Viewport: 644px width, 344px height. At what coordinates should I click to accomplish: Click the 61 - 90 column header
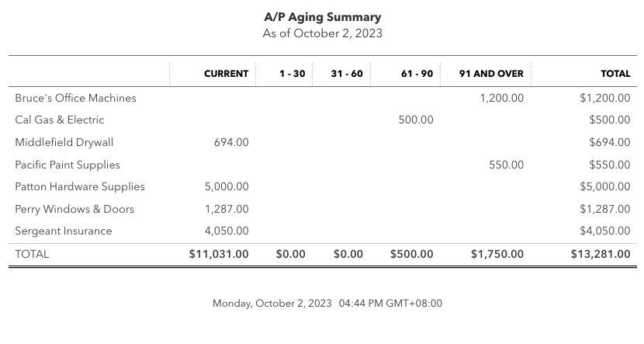417,74
